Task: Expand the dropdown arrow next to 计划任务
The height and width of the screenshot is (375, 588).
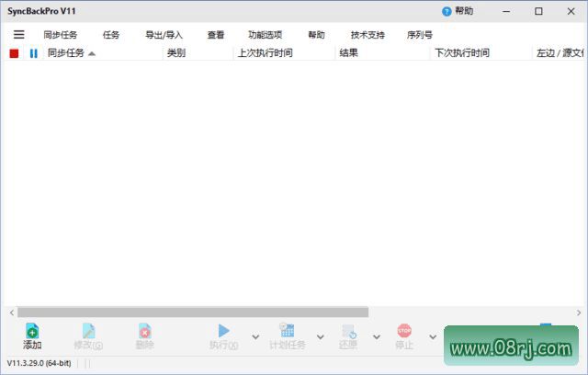Action: (x=321, y=336)
